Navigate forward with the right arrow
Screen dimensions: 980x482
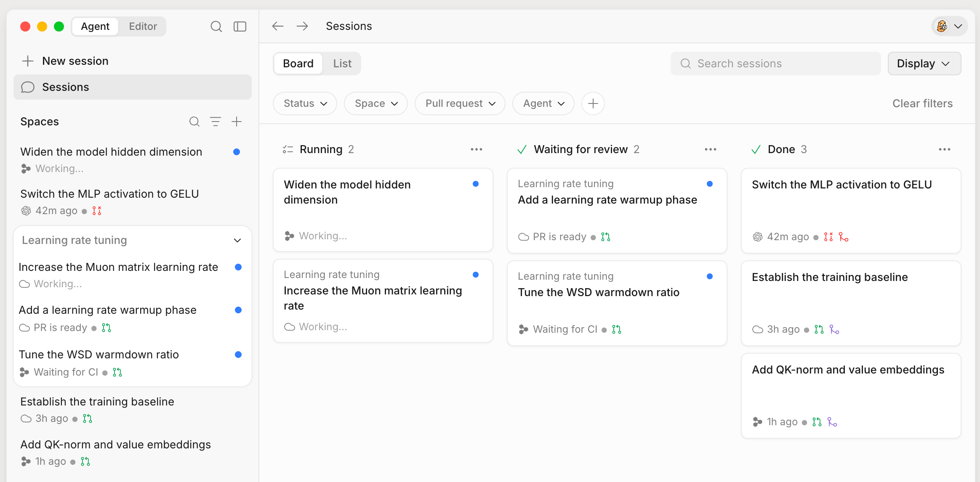click(x=302, y=26)
